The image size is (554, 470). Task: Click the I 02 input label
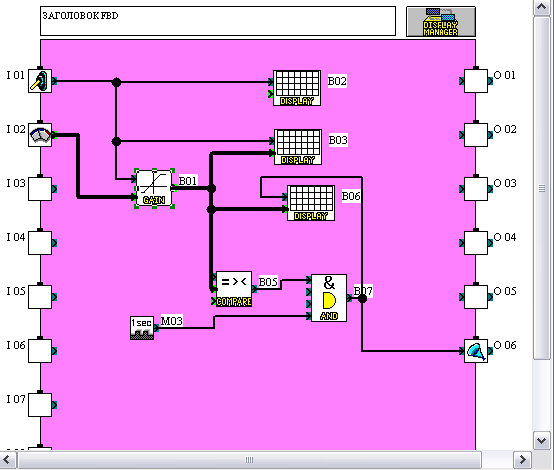pyautogui.click(x=16, y=129)
